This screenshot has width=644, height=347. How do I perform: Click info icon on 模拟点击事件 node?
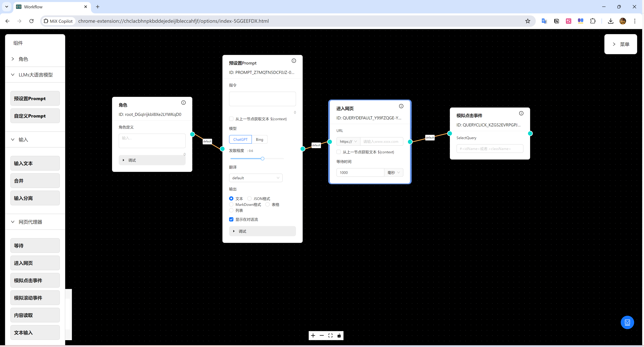521,113
